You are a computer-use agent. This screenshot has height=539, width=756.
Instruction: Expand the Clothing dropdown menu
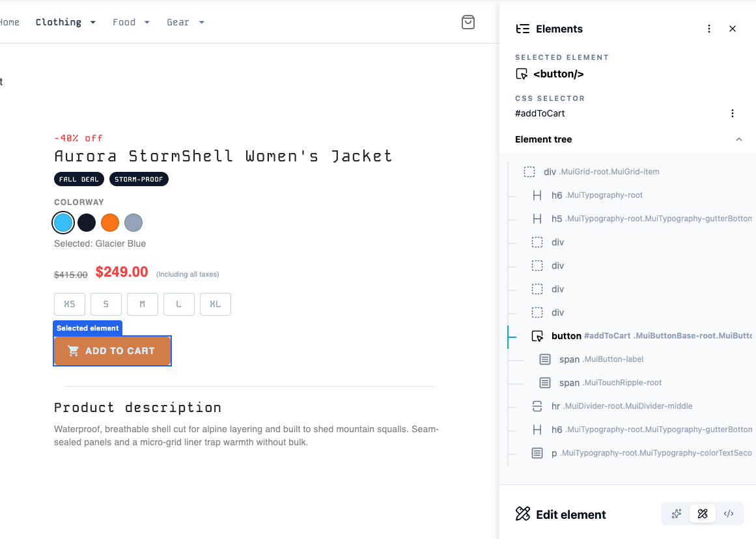66,22
